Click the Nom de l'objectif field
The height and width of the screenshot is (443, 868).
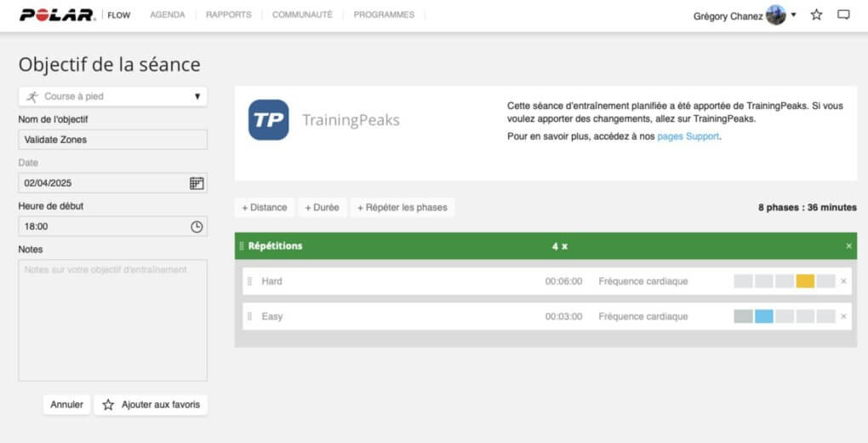point(113,140)
